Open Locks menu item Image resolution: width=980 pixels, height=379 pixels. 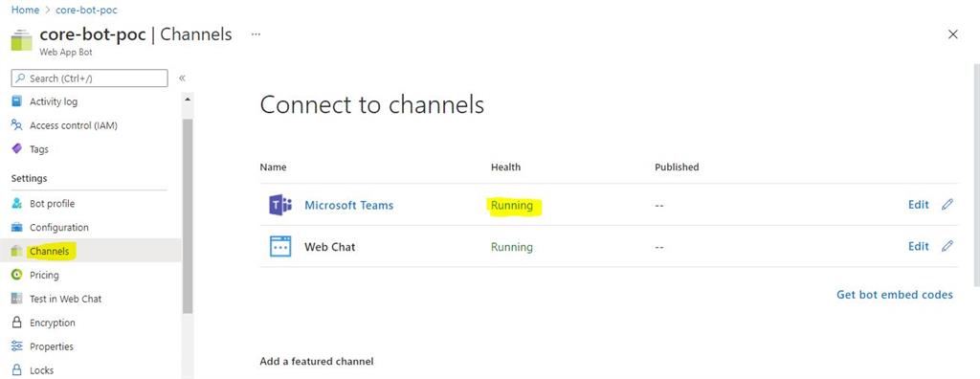[42, 370]
